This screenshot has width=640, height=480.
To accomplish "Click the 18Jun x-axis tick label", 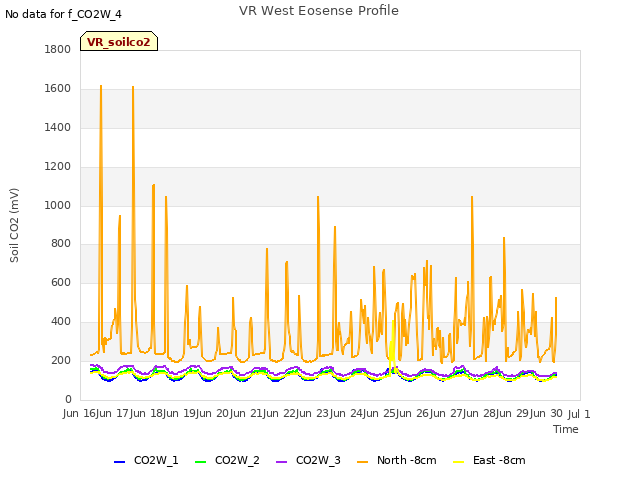I will tap(164, 413).
